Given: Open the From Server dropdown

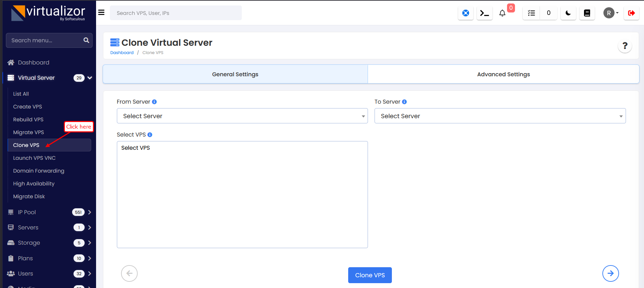Looking at the screenshot, I should [x=242, y=116].
